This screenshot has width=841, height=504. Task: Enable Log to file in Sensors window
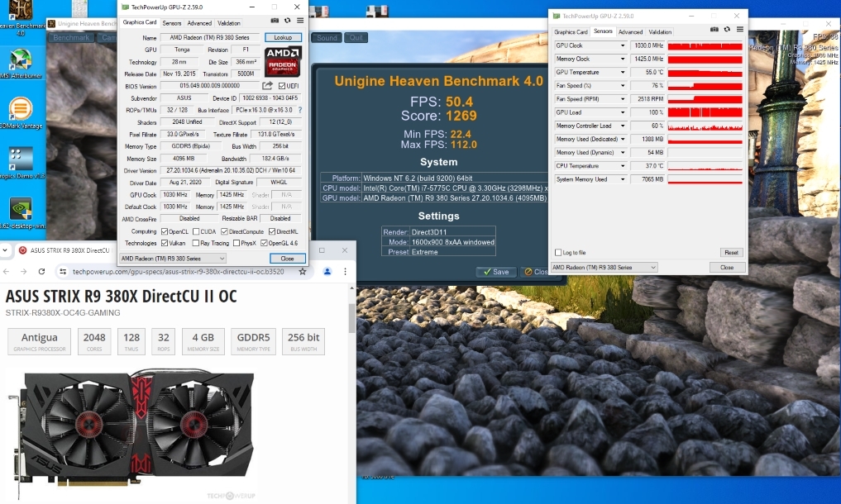[558, 253]
